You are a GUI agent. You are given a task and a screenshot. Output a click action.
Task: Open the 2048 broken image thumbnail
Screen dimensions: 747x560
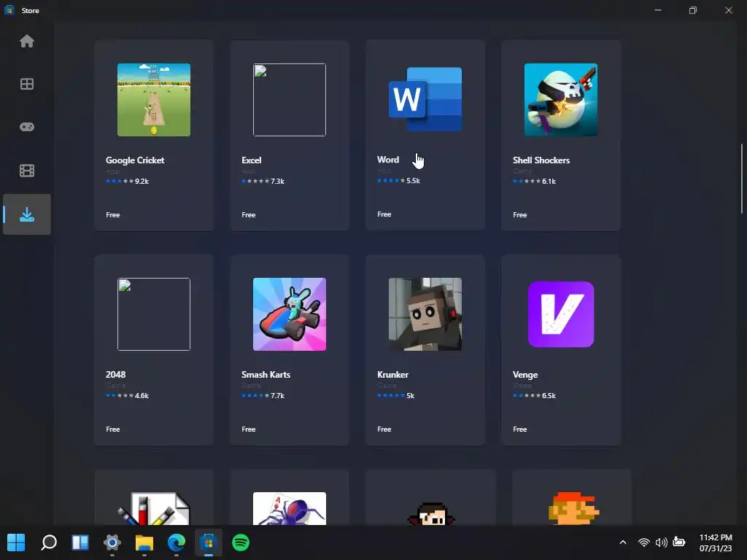pos(154,314)
